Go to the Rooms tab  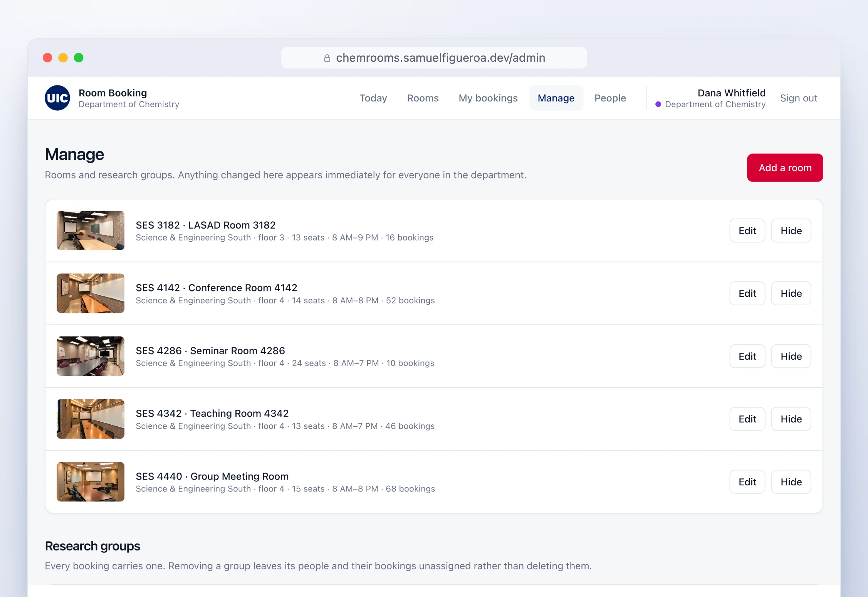tap(423, 98)
